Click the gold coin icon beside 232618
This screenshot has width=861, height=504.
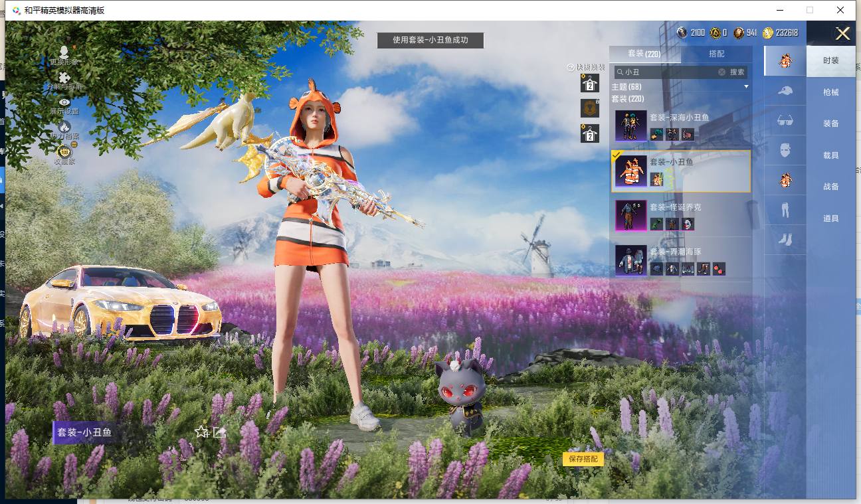(768, 33)
